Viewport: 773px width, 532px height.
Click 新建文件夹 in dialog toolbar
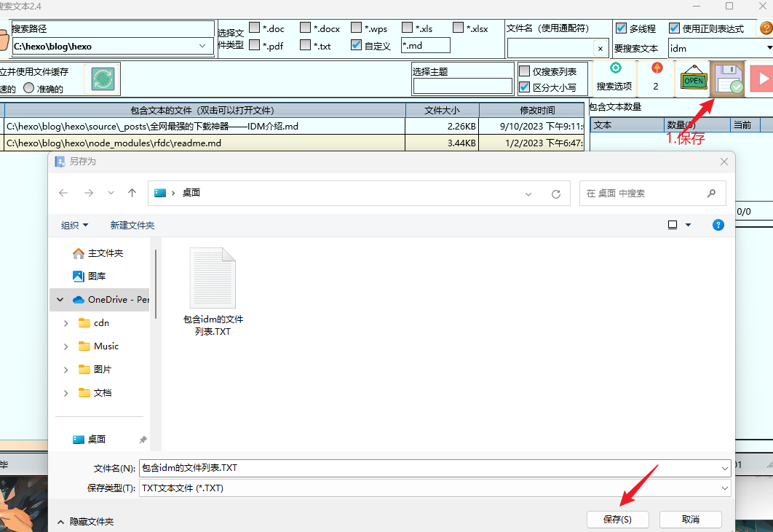(x=132, y=225)
